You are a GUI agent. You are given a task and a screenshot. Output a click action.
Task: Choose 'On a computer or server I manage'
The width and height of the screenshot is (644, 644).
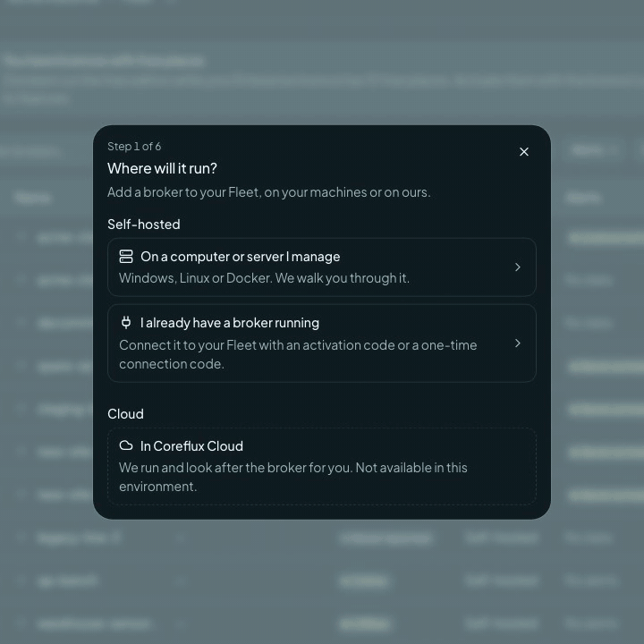click(322, 267)
